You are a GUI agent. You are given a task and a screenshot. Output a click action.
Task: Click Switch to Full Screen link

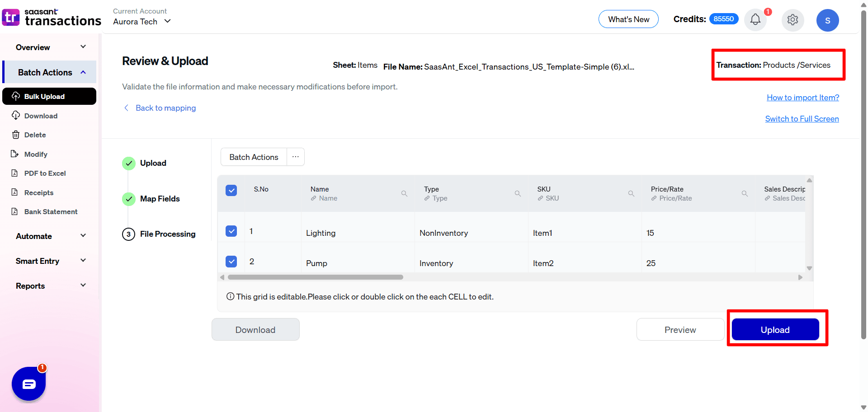point(802,118)
